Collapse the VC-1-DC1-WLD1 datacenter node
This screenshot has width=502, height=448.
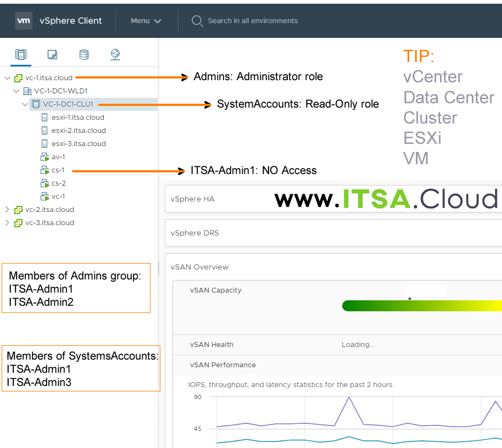tap(16, 91)
